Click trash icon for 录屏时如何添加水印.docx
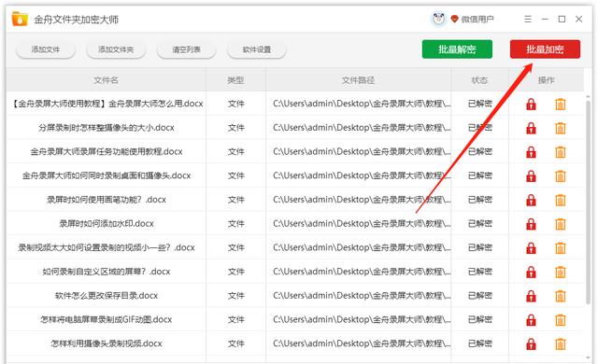Image resolution: width=598 pixels, height=364 pixels. pyautogui.click(x=561, y=224)
